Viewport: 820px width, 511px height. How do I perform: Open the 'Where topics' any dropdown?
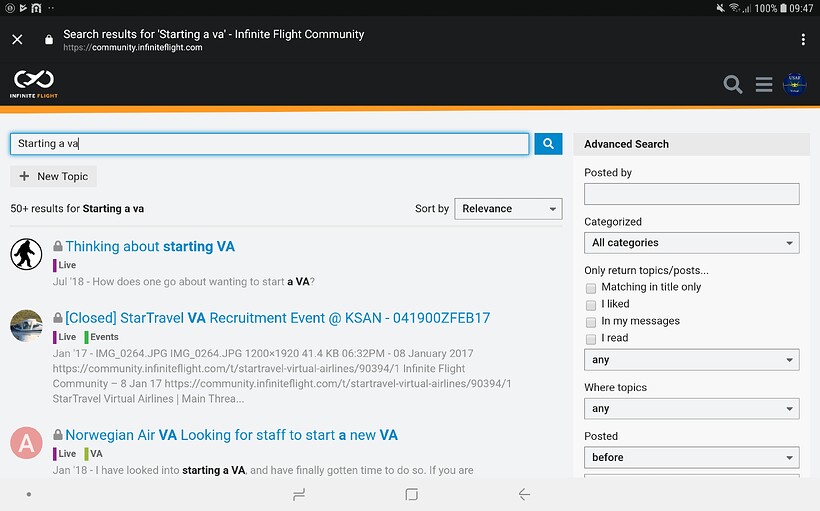691,408
